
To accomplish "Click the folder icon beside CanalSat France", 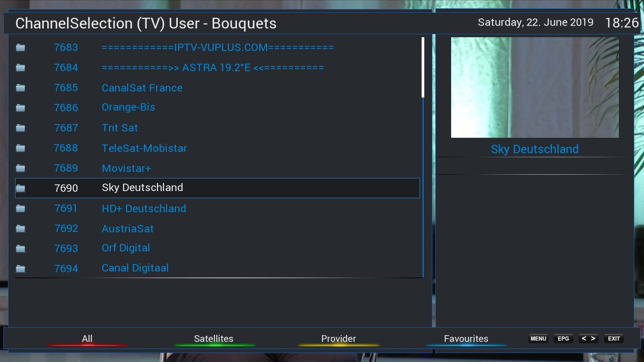I will tap(21, 88).
